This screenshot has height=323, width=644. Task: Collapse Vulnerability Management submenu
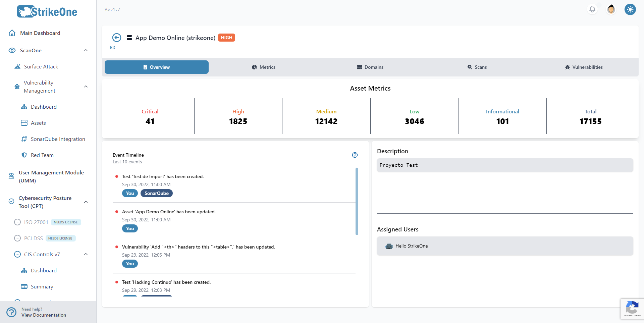86,87
